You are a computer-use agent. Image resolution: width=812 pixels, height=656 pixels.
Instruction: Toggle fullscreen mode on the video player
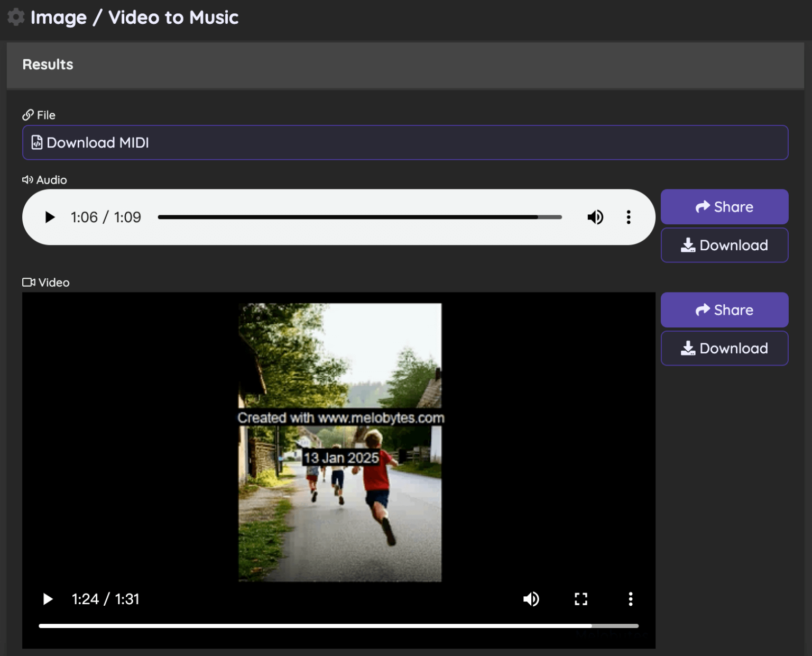tap(580, 599)
